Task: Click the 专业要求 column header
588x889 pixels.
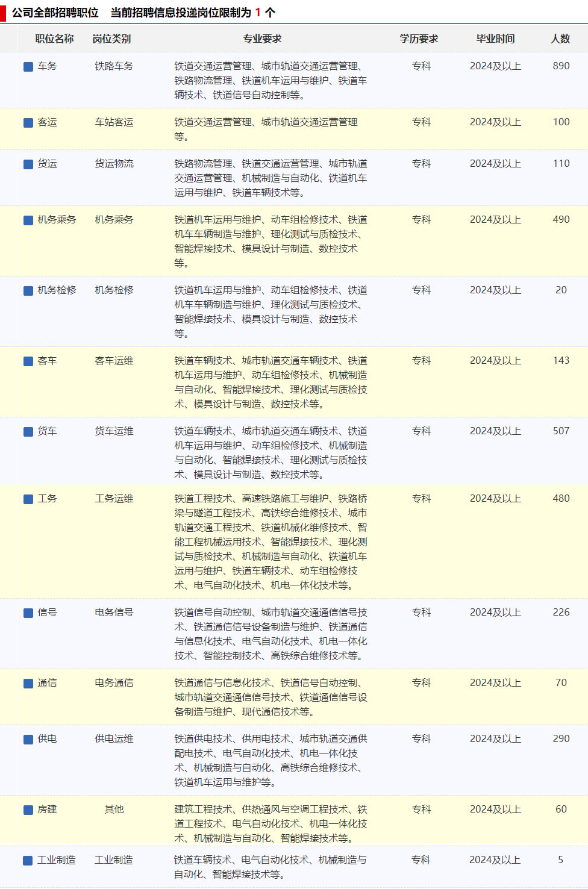Action: click(262, 39)
